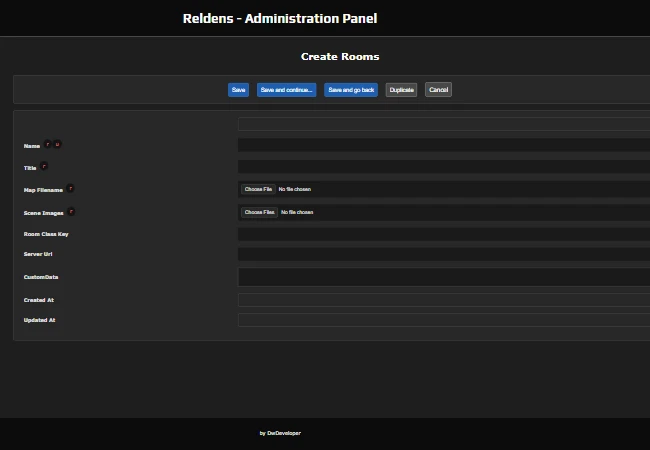Click the Created At field
The width and height of the screenshot is (650, 450).
(444, 300)
